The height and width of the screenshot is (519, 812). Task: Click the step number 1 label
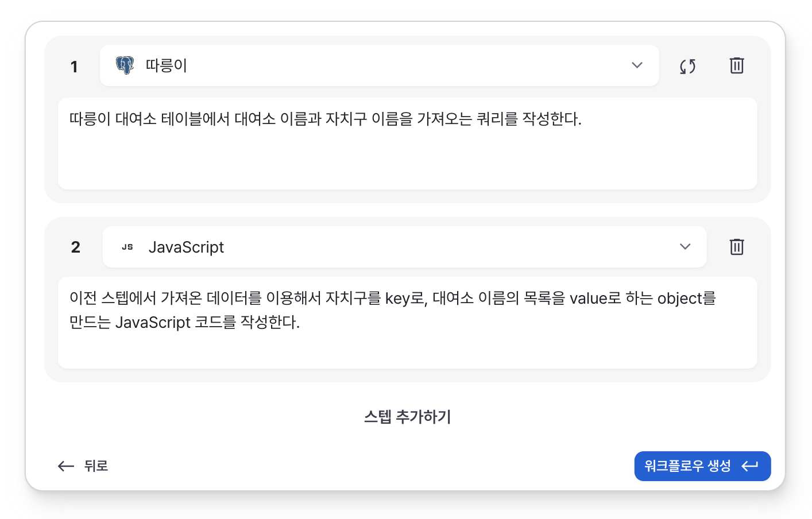74,67
